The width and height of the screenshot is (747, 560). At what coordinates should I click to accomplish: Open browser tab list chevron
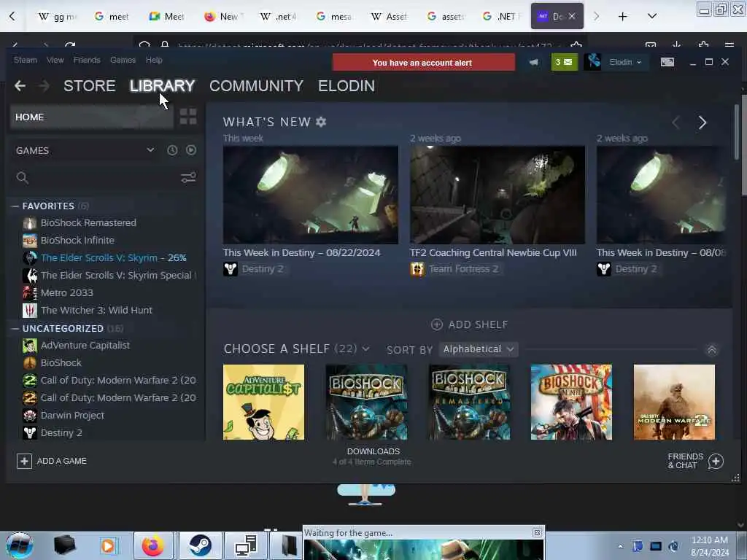651,16
